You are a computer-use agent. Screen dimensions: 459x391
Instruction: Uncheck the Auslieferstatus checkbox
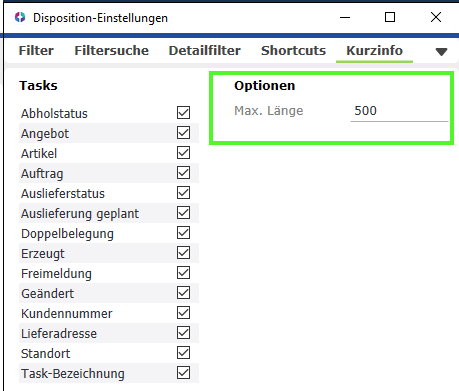[183, 193]
